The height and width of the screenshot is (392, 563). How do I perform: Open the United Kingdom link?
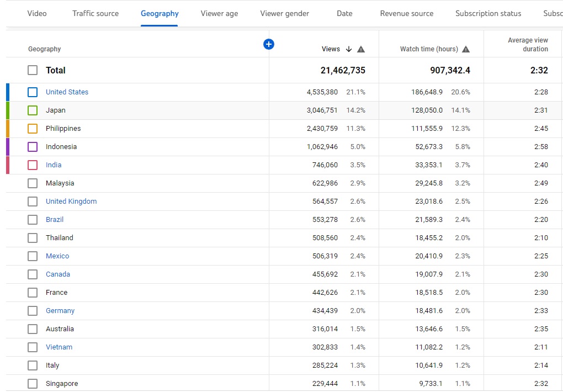pyautogui.click(x=71, y=201)
